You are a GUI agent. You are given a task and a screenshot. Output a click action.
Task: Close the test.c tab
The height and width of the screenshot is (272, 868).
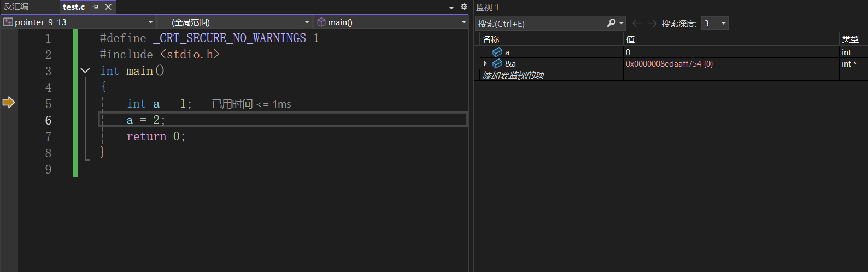(x=108, y=7)
